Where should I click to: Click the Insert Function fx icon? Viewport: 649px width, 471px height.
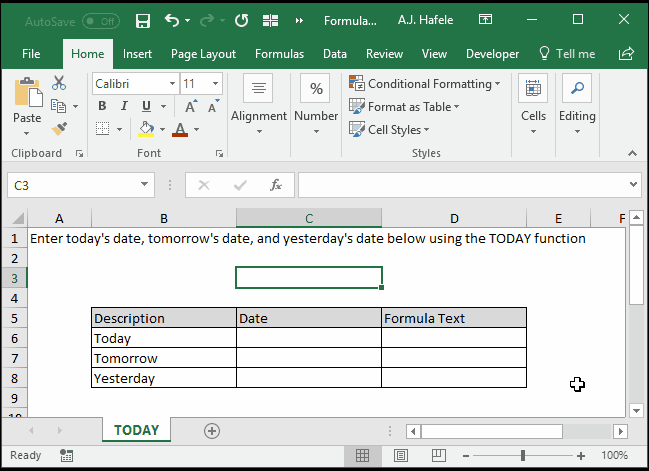276,185
